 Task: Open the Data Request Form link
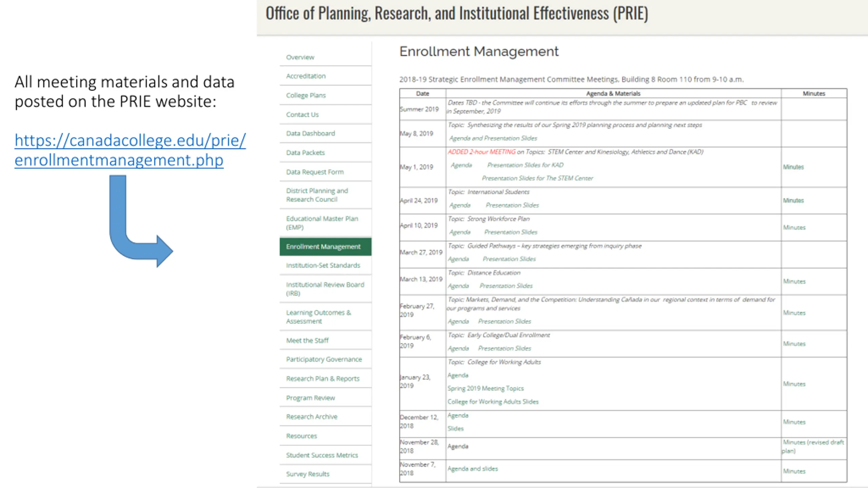(315, 172)
